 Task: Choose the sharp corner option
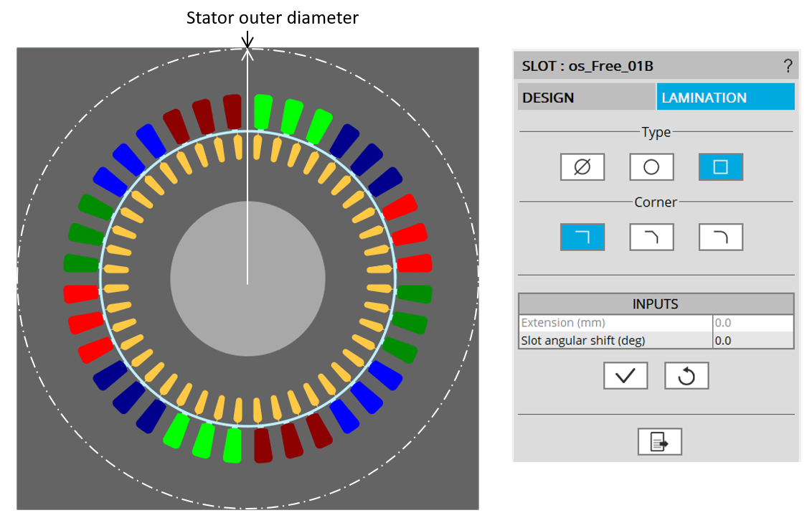coord(582,237)
